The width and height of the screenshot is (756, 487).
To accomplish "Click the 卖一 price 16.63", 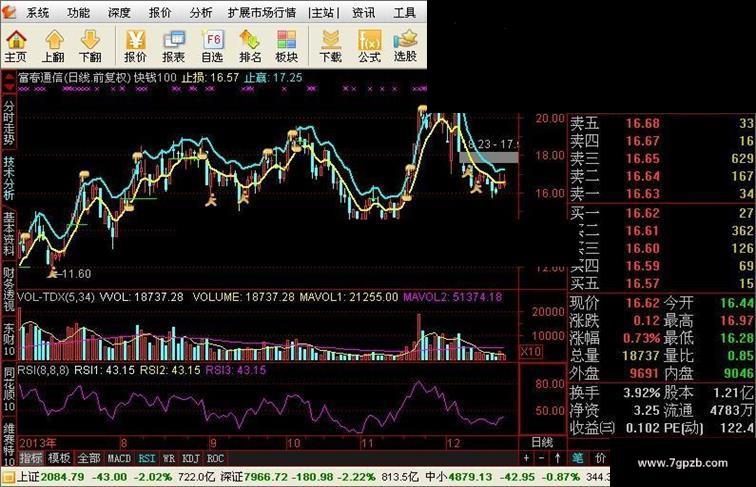I will (x=642, y=194).
